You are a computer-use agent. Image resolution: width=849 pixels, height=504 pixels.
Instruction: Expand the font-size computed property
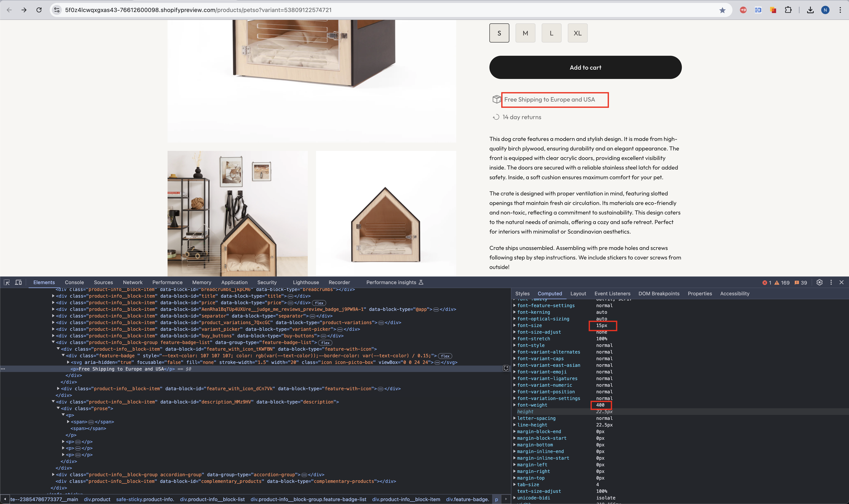click(515, 325)
